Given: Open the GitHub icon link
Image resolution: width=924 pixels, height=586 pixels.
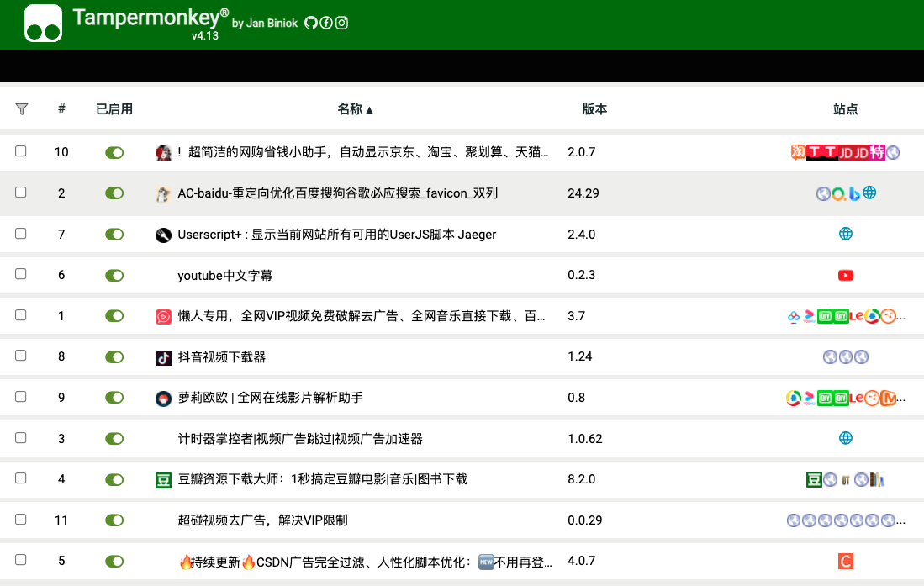Looking at the screenshot, I should click(x=310, y=23).
